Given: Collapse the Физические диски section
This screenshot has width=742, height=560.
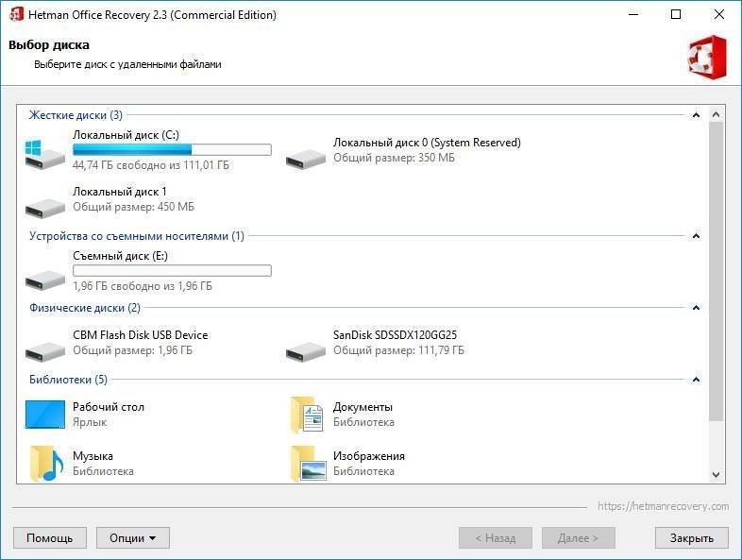Looking at the screenshot, I should (696, 308).
